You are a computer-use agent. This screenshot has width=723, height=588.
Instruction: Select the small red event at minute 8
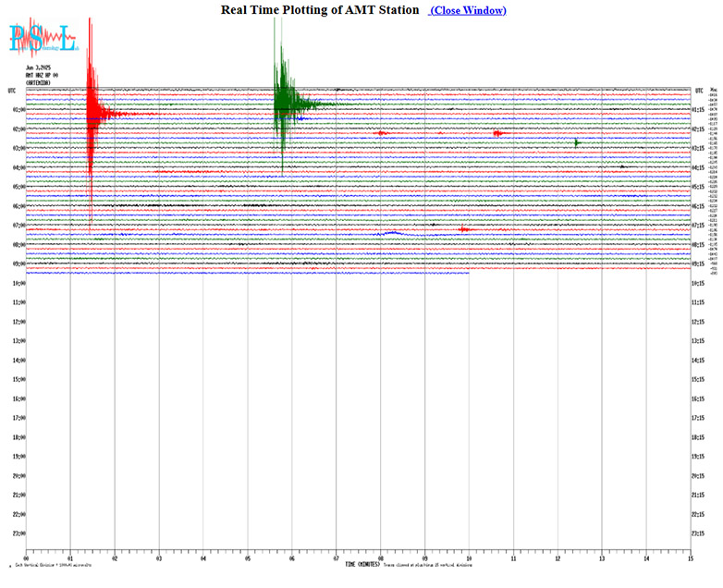tap(381, 133)
